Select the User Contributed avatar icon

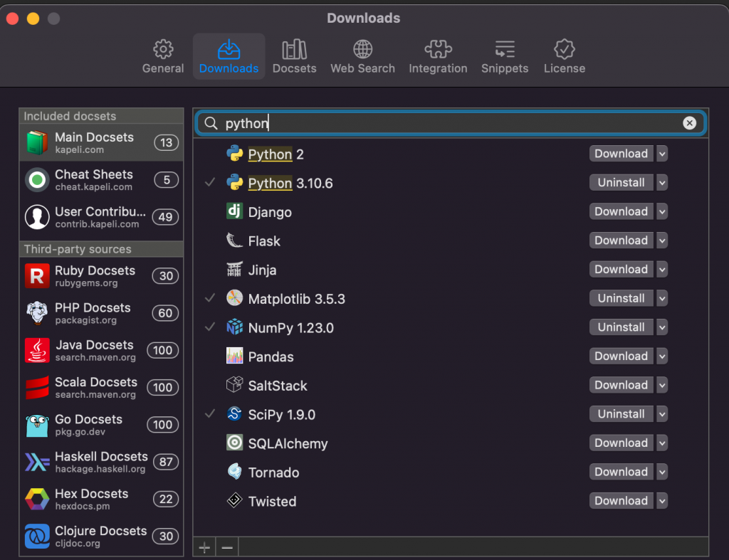37,216
